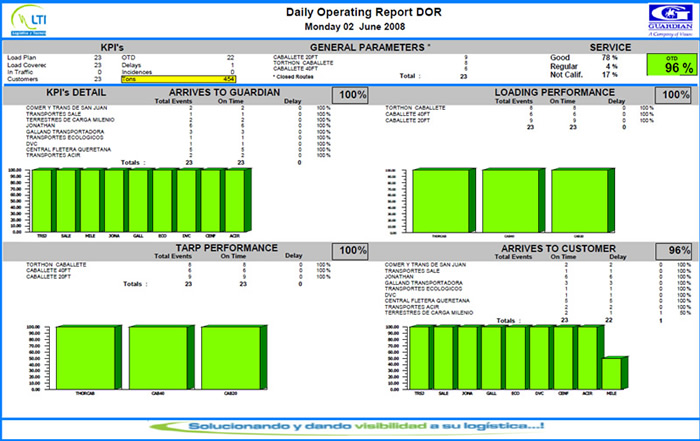The image size is (700, 441).
Task: Click the short MELE bar in Arrives to Customer chart
Action: (610, 373)
